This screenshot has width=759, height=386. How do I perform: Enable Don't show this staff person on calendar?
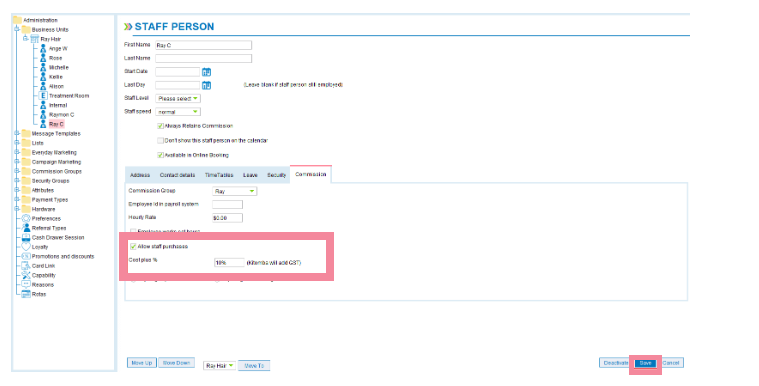point(160,140)
